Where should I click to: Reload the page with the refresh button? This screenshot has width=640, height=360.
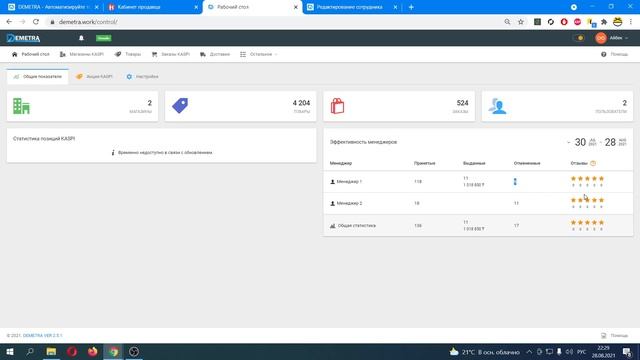[36, 22]
